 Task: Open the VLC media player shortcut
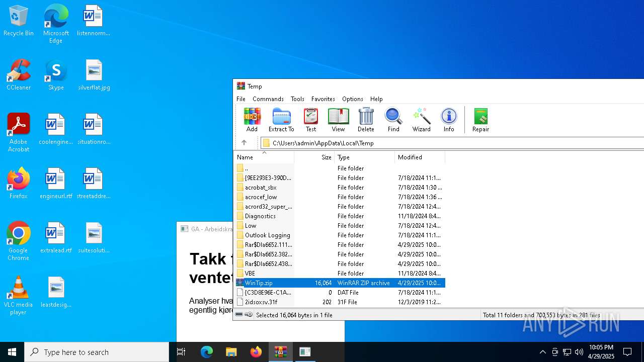(x=19, y=296)
